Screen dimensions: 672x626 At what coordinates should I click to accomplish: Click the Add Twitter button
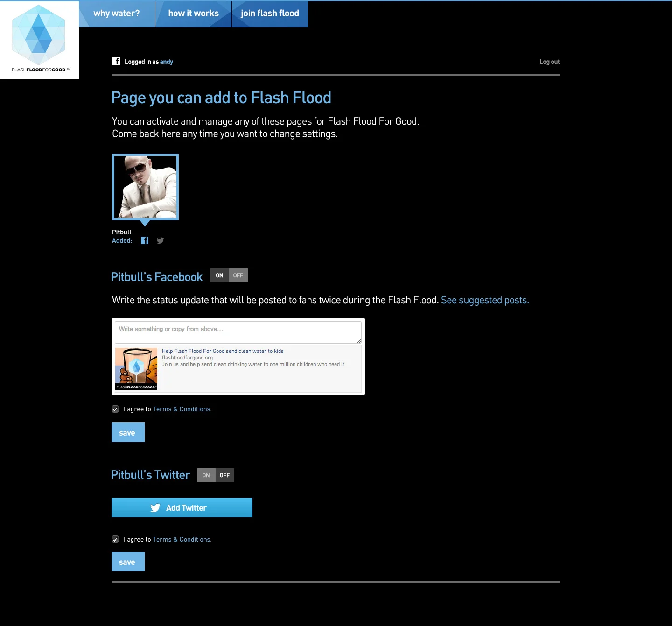(x=182, y=507)
